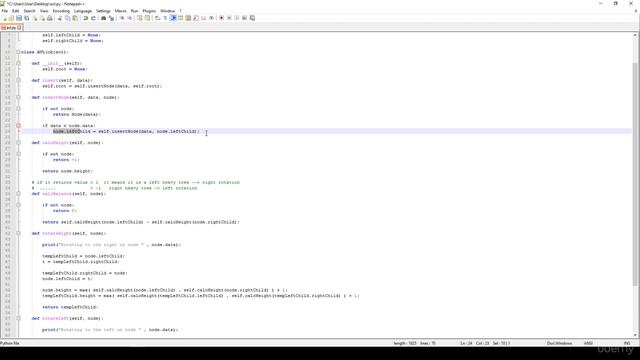Viewport: 640px width, 360px height.
Task: Toggle the red bookmark on line 23
Action: 18,126
